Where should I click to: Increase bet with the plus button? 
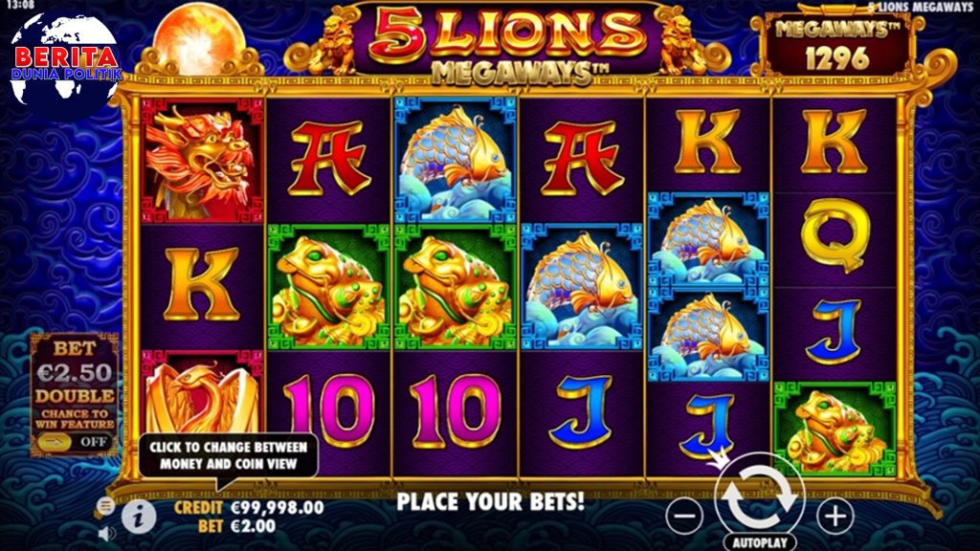(835, 516)
